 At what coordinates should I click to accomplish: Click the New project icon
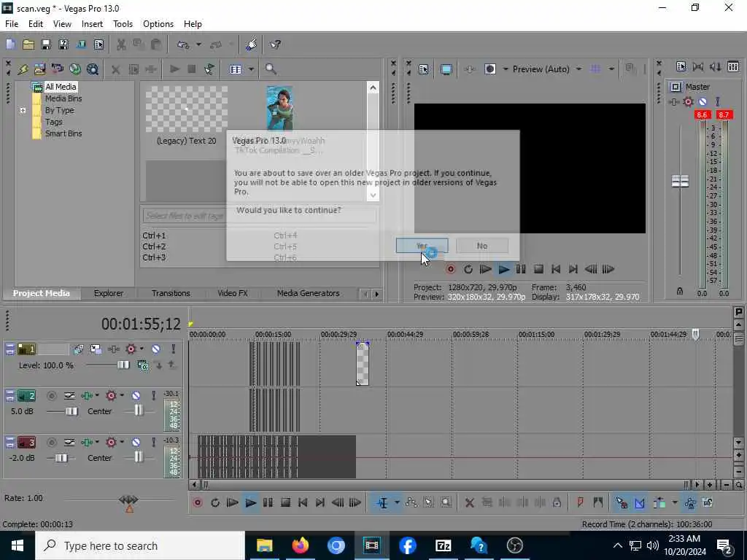[x=10, y=44]
